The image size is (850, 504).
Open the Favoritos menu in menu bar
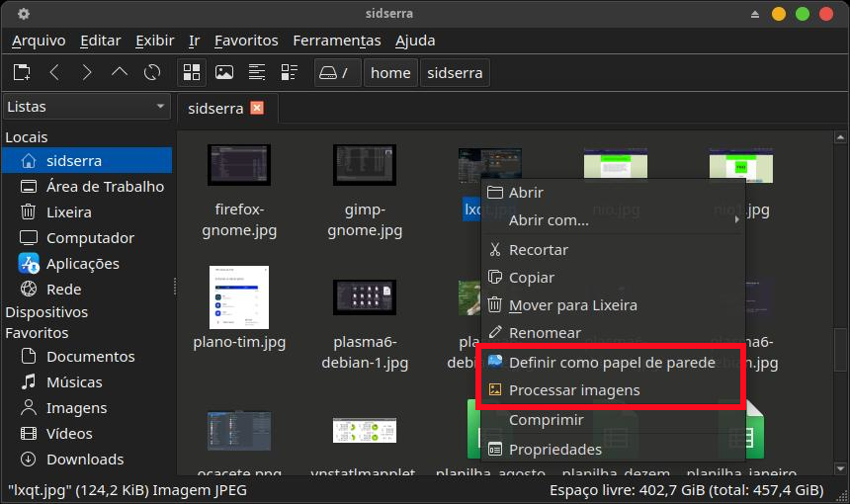tap(246, 41)
